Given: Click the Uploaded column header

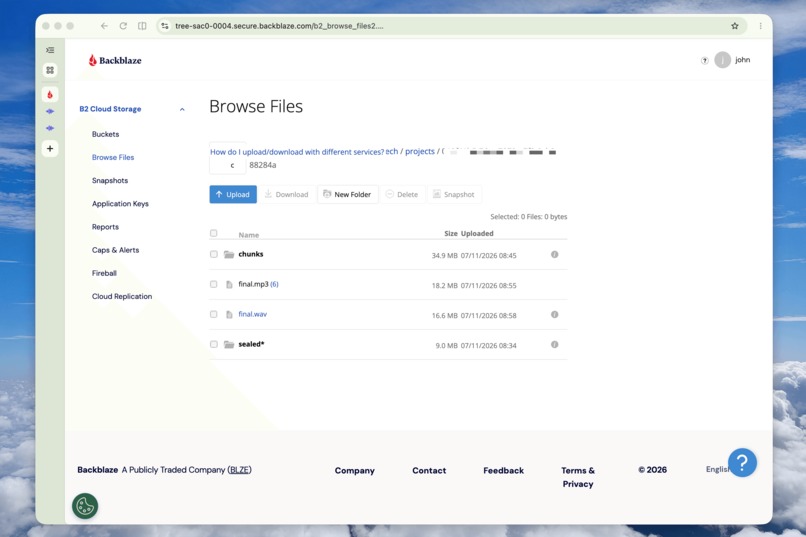Looking at the screenshot, I should pyautogui.click(x=477, y=233).
